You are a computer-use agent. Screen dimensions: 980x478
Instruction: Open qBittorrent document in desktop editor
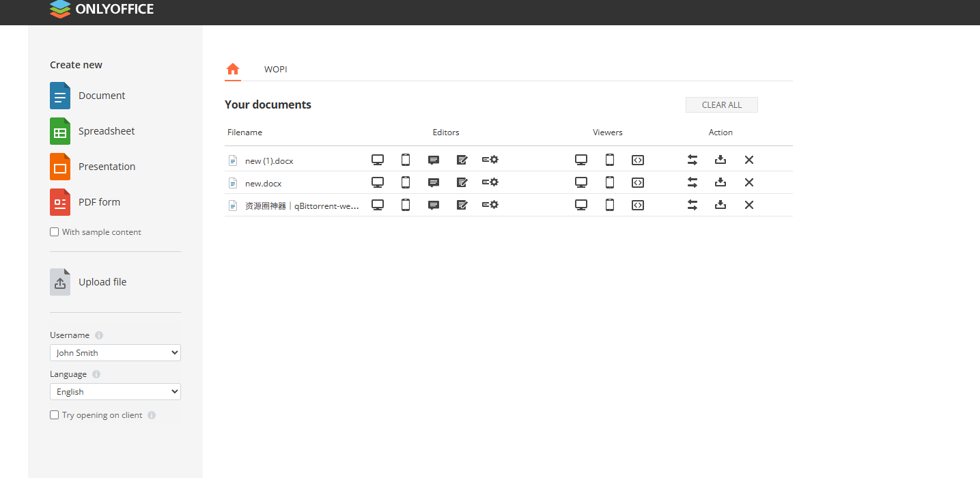[x=378, y=205]
